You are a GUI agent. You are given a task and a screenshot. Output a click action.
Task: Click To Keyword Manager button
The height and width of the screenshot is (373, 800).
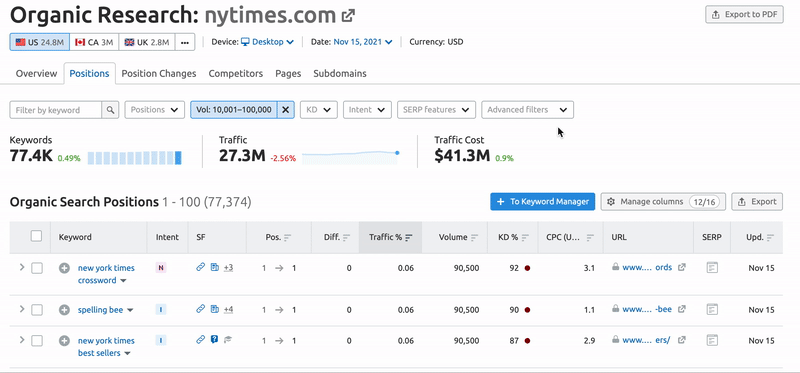pos(542,202)
